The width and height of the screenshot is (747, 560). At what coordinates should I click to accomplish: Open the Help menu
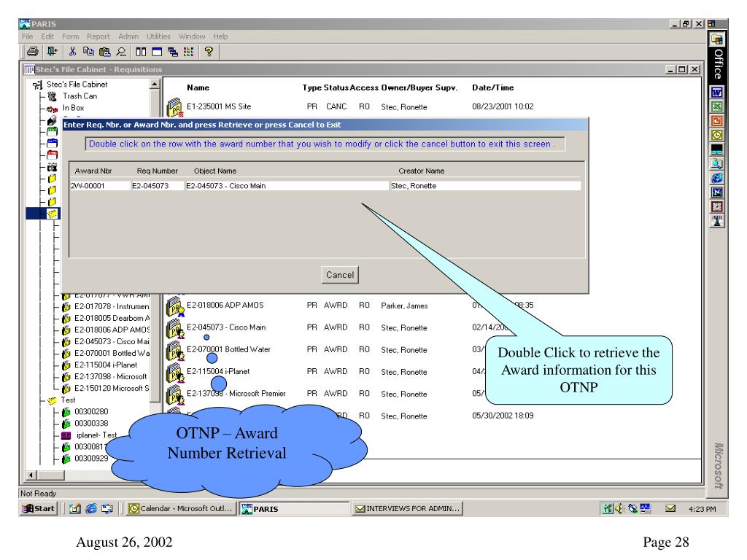220,36
